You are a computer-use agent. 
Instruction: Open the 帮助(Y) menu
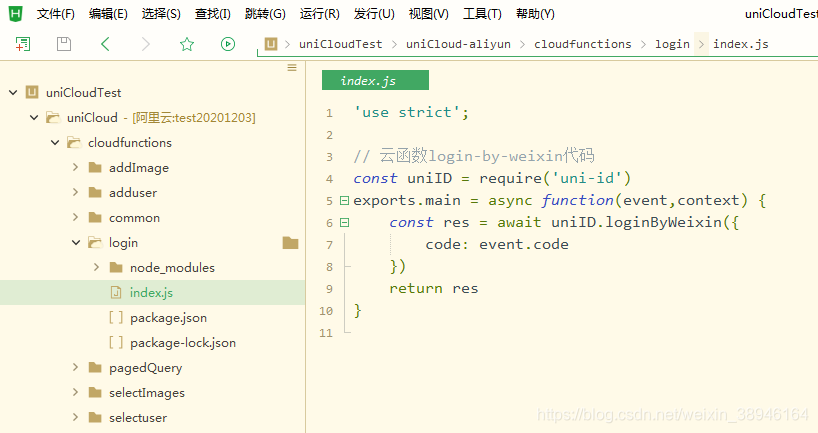[x=535, y=14]
